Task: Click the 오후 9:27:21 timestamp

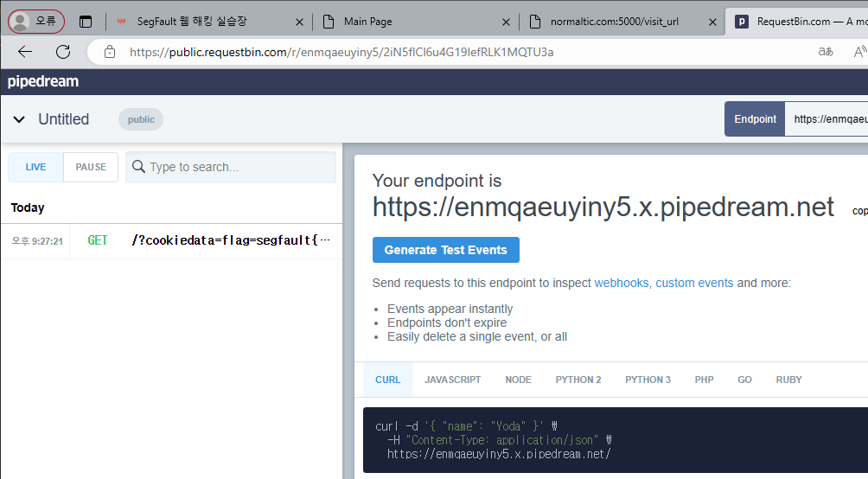Action: [38, 241]
